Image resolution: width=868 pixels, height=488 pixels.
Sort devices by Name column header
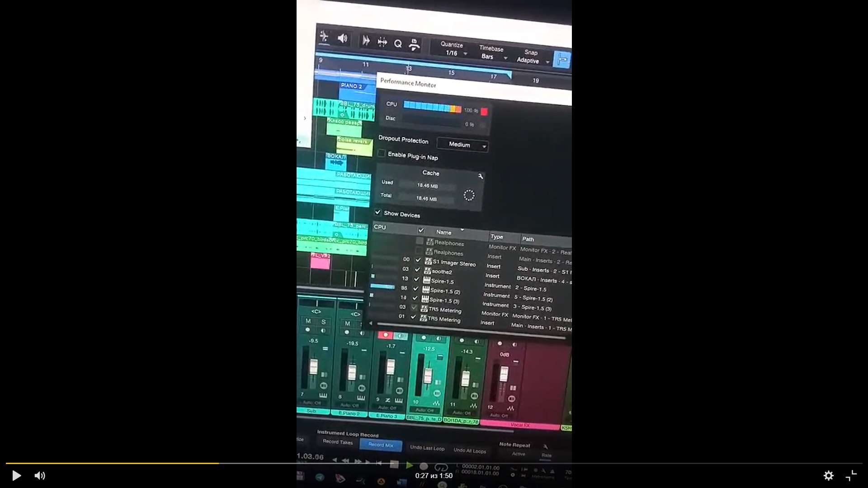tap(444, 232)
